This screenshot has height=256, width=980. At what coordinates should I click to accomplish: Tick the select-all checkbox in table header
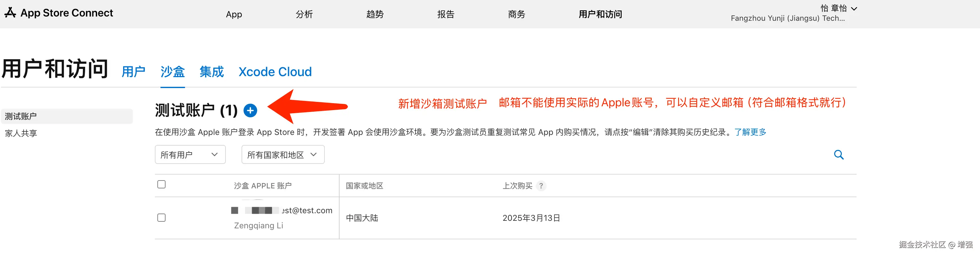click(162, 184)
